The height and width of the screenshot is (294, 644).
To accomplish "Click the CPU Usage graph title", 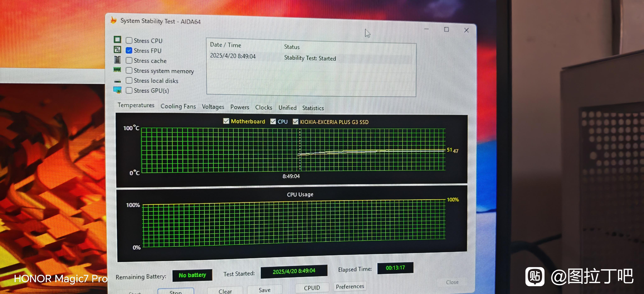I will 300,194.
